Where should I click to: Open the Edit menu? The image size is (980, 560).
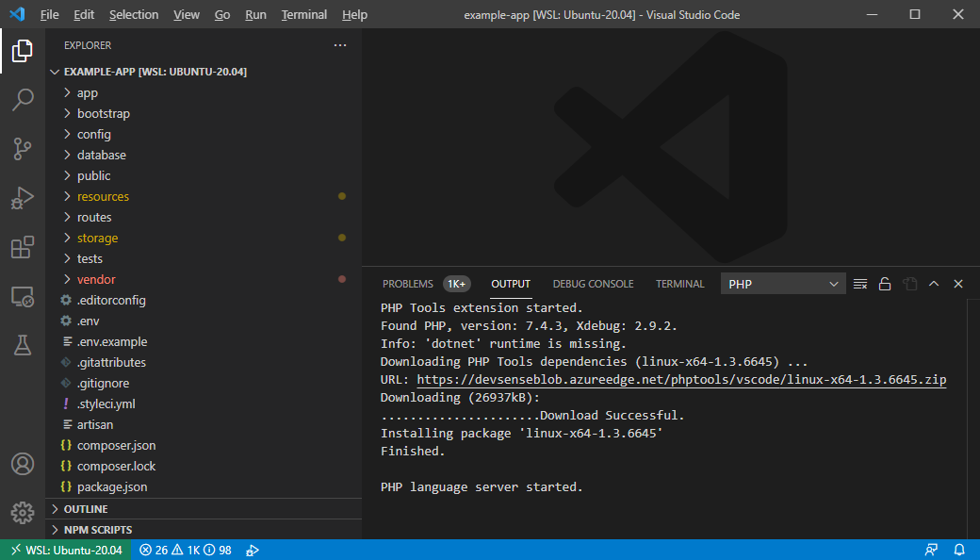tap(84, 14)
